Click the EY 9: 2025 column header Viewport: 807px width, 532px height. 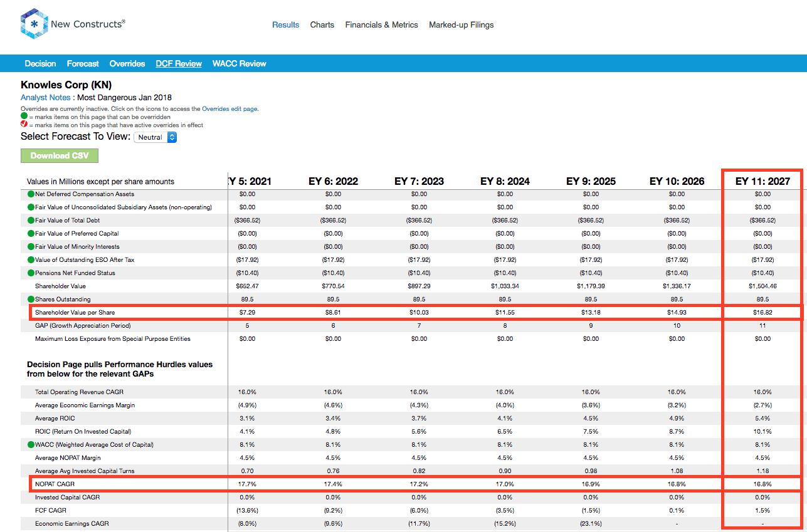click(x=591, y=182)
